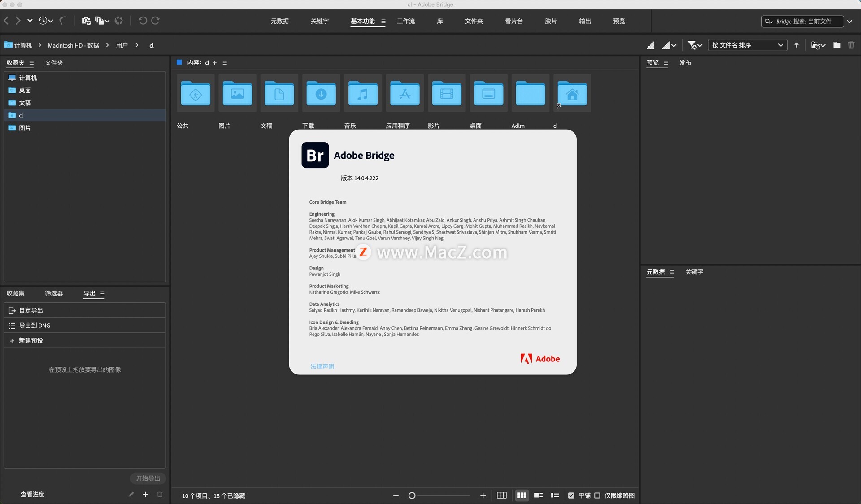This screenshot has width=861, height=504.
Task: Open the 收藏集 panel tab
Action: 15,294
